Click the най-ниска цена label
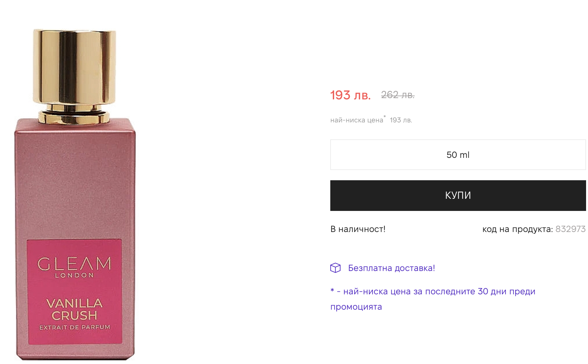The height and width of the screenshot is (364, 588). [x=357, y=120]
